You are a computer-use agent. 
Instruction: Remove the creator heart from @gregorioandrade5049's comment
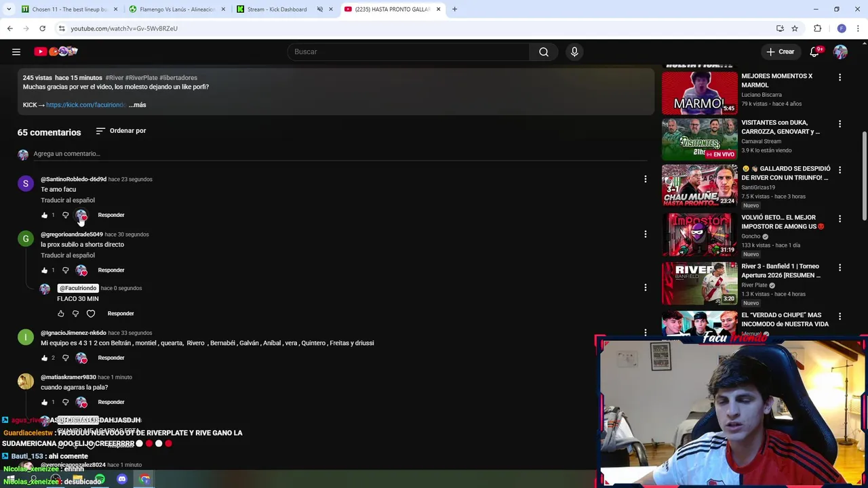click(81, 270)
